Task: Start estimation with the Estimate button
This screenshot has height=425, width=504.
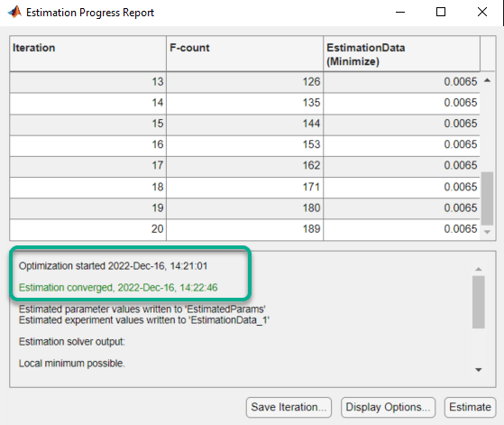Action: point(470,407)
